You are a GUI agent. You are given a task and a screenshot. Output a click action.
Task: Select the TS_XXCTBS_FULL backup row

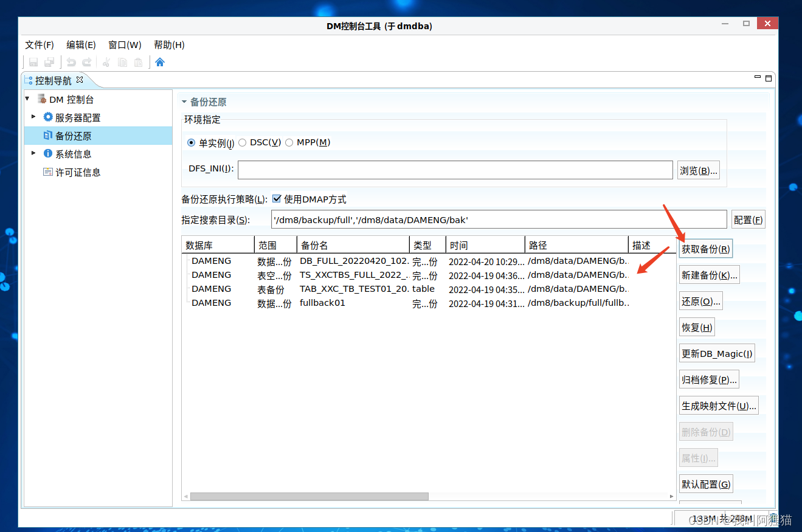428,275
